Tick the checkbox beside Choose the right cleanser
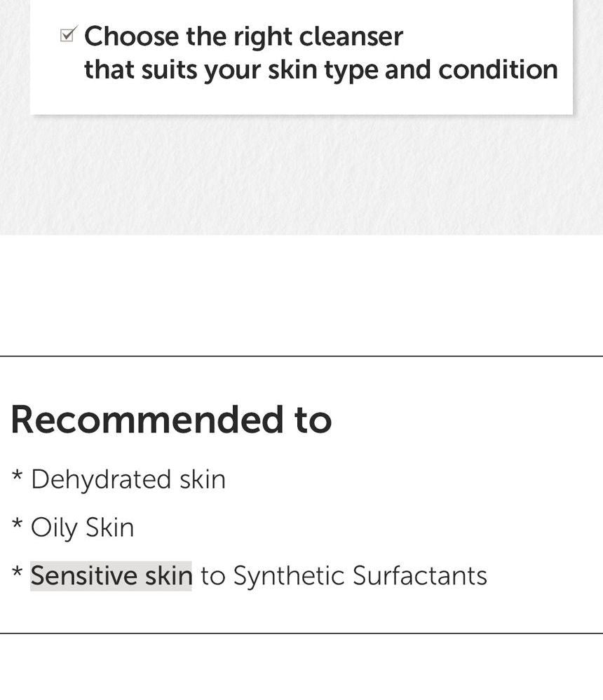The height and width of the screenshot is (700, 603). (x=67, y=34)
